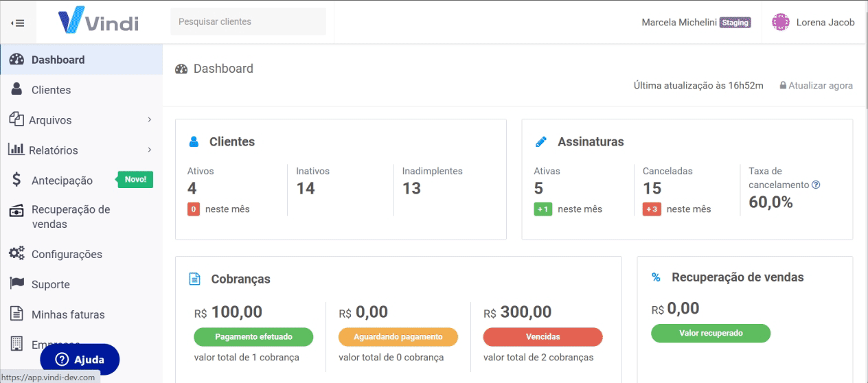Screen dimensions: 868x383
Task: Click the Vindi logo
Action: click(x=99, y=22)
